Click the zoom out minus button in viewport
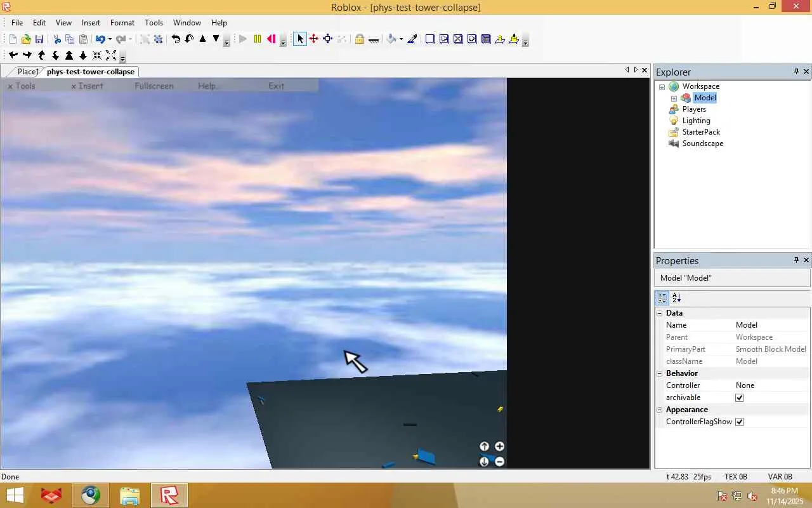Image resolution: width=812 pixels, height=508 pixels. (x=500, y=462)
